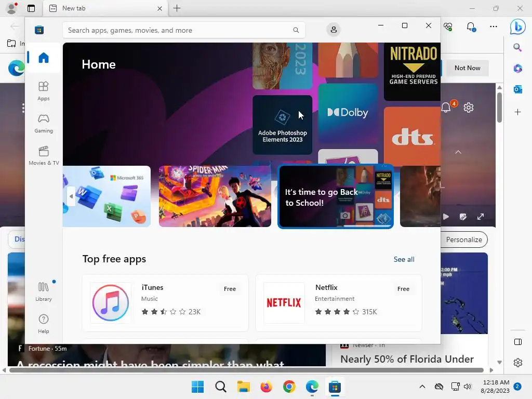Show hidden system tray icons
Screen dimensions: 532x399
point(422,387)
